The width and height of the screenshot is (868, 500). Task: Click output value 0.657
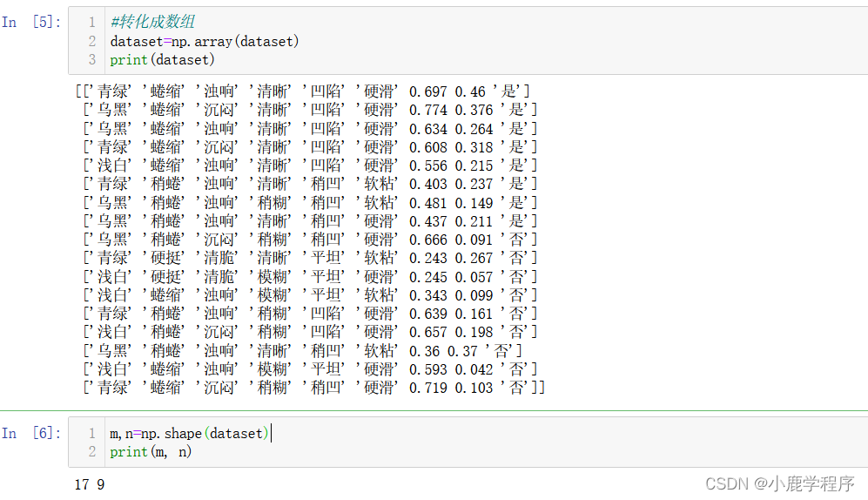tap(428, 332)
